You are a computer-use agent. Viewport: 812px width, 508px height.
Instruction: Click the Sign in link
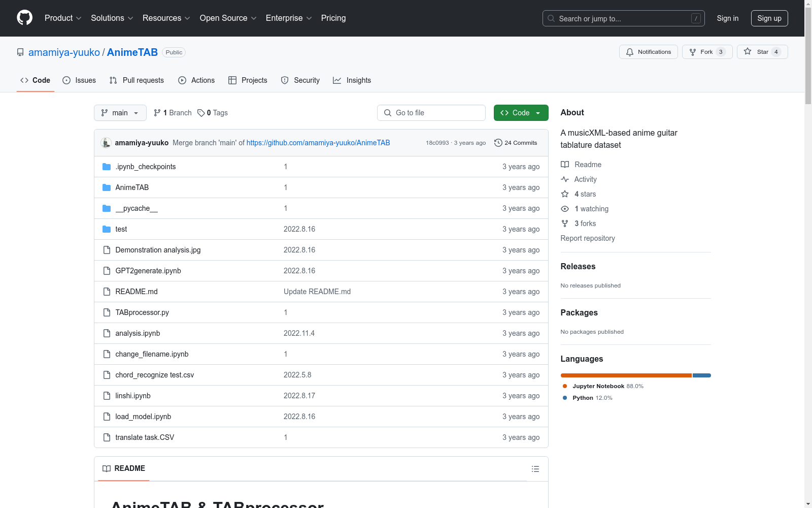click(x=728, y=18)
